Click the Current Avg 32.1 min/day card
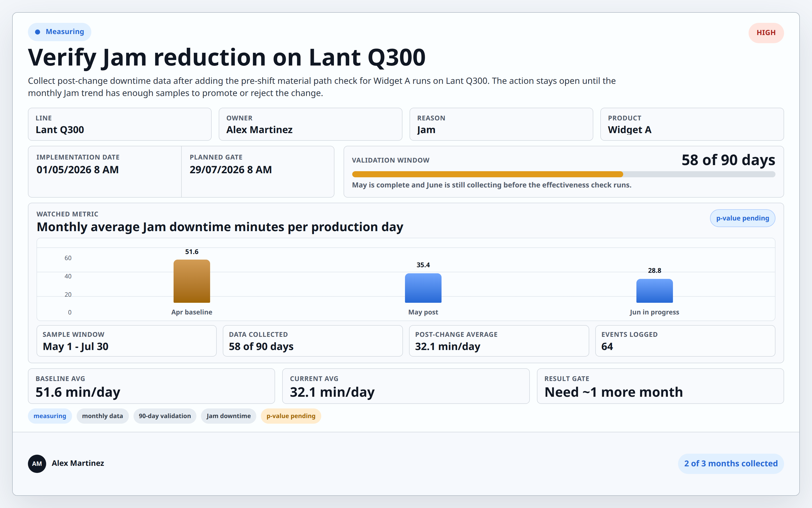This screenshot has width=812, height=508. tap(406, 386)
